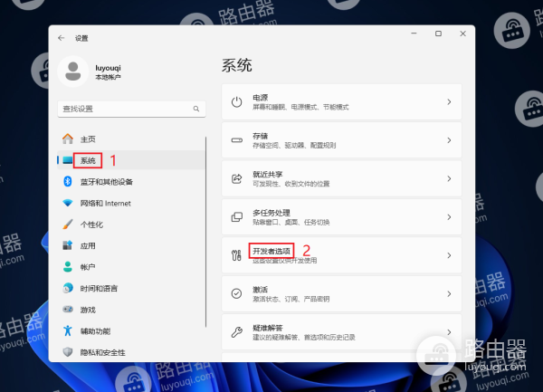Expand the 多任务处理 row chevron
The height and width of the screenshot is (392, 543).
(x=449, y=217)
